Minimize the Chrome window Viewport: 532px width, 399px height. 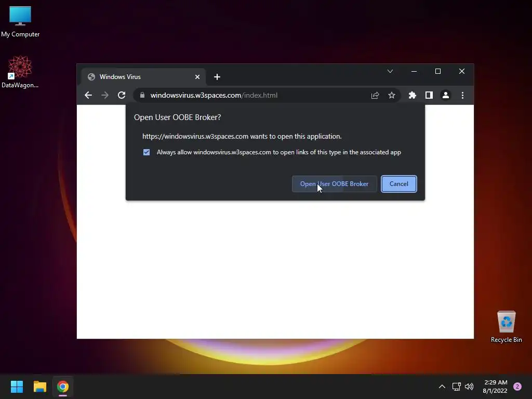(414, 71)
